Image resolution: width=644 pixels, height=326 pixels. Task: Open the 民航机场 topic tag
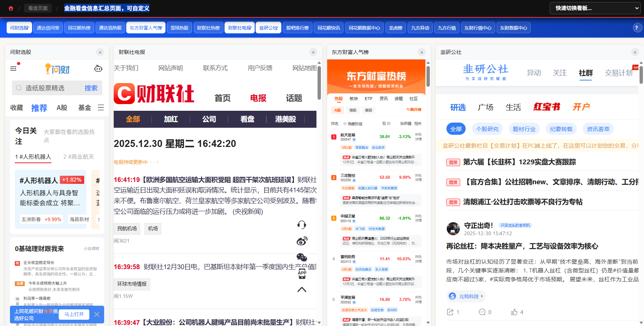(127, 229)
